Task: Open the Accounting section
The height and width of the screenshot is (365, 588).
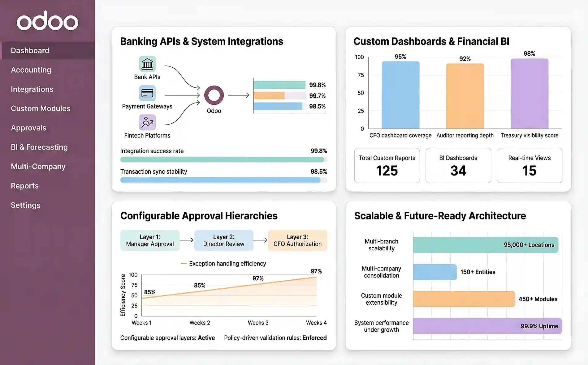Action: (31, 70)
